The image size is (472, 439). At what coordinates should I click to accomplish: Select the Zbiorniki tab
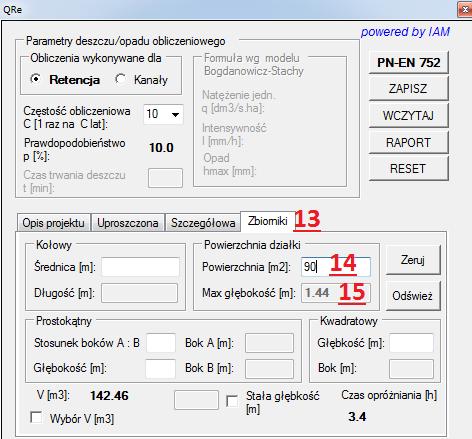tap(268, 221)
